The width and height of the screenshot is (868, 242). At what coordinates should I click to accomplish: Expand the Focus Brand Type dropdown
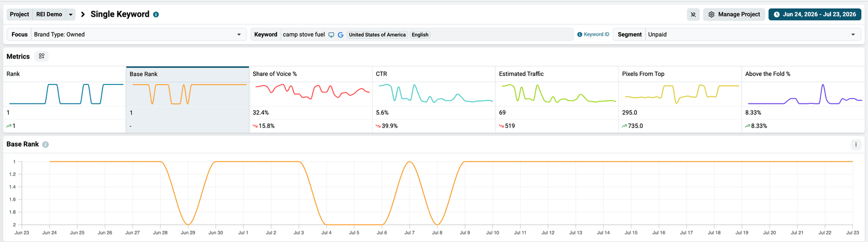(x=239, y=35)
